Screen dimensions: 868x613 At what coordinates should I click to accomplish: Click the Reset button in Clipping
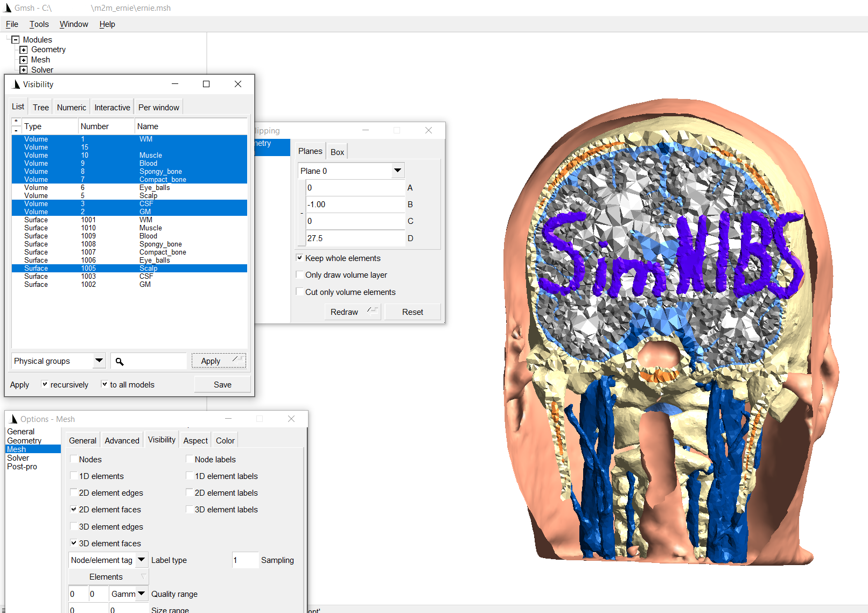[x=412, y=312]
